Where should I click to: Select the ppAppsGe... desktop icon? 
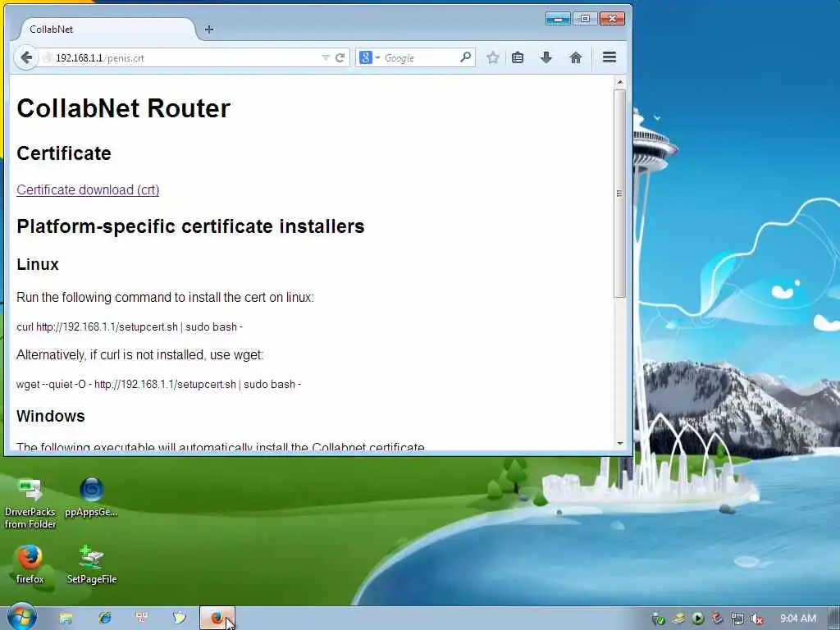tap(91, 496)
